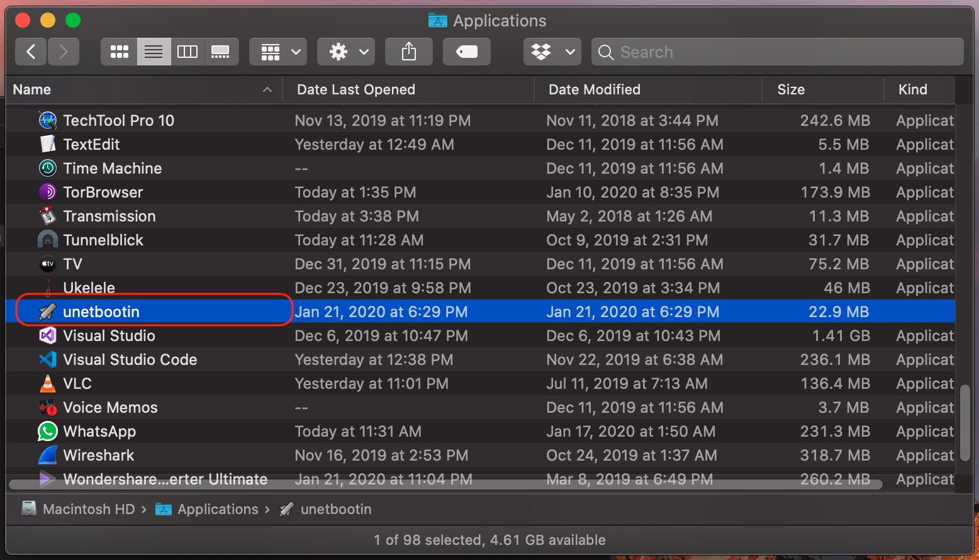This screenshot has width=979, height=560.
Task: Click the Transmission file name
Action: (x=109, y=216)
